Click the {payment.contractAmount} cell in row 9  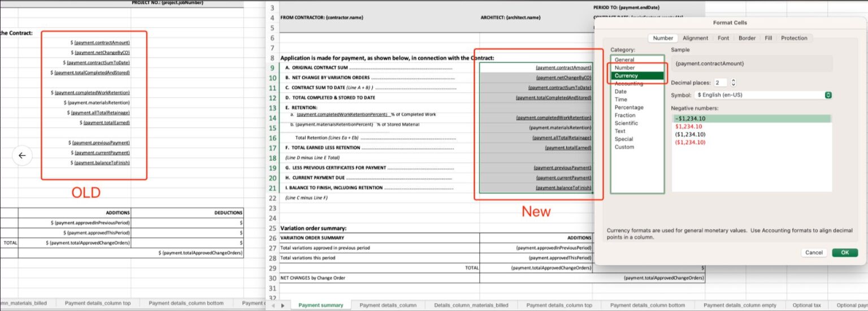pyautogui.click(x=536, y=67)
